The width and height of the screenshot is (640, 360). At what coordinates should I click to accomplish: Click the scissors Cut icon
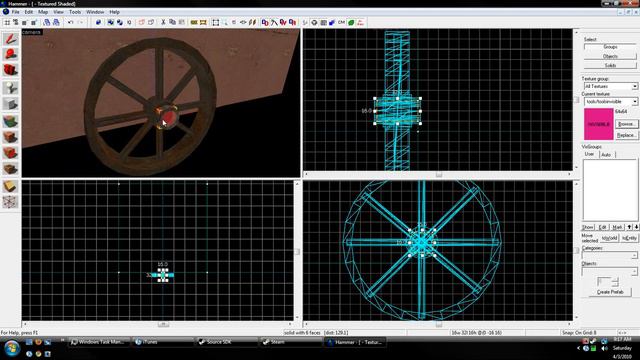pyautogui.click(x=163, y=22)
